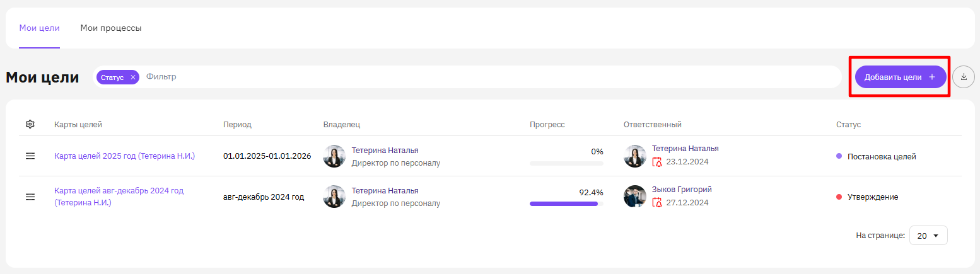Click Зыков Григорий avatar photo

click(x=635, y=197)
